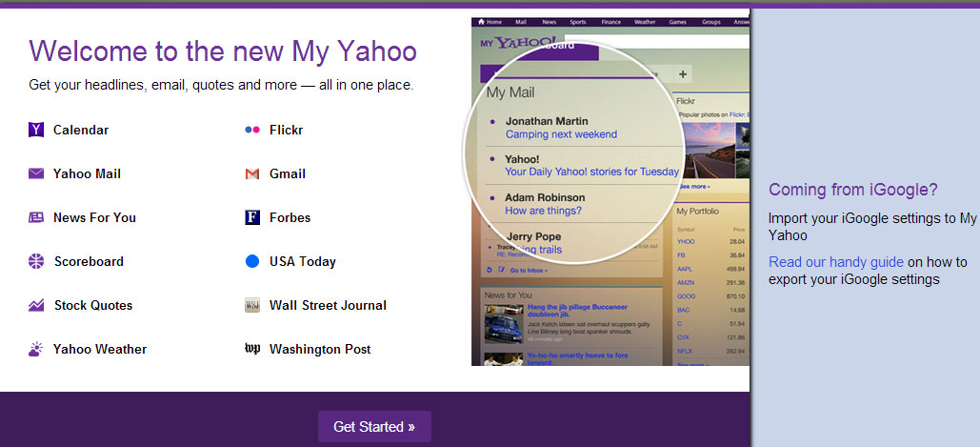This screenshot has width=980, height=447.
Task: Select the Forbes label
Action: click(290, 217)
